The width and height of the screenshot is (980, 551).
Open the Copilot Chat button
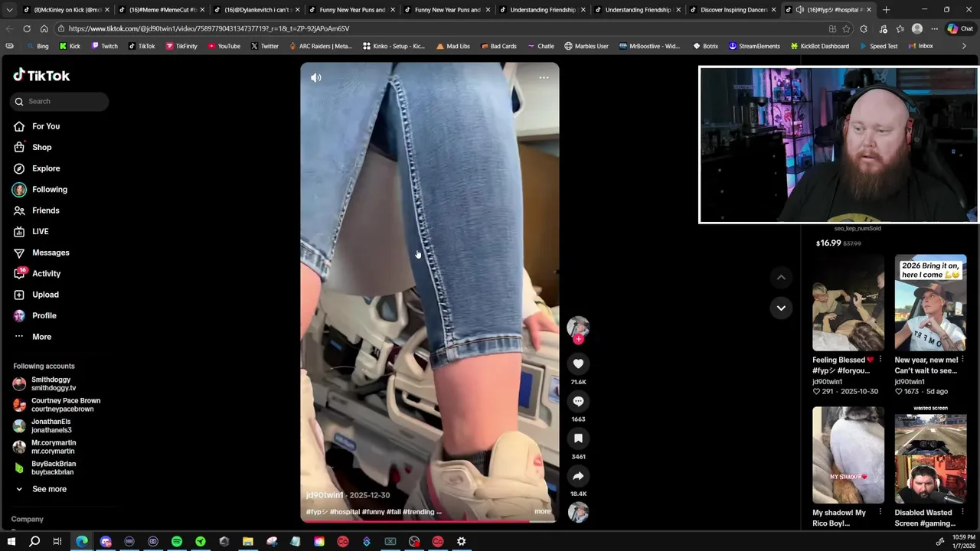point(960,28)
